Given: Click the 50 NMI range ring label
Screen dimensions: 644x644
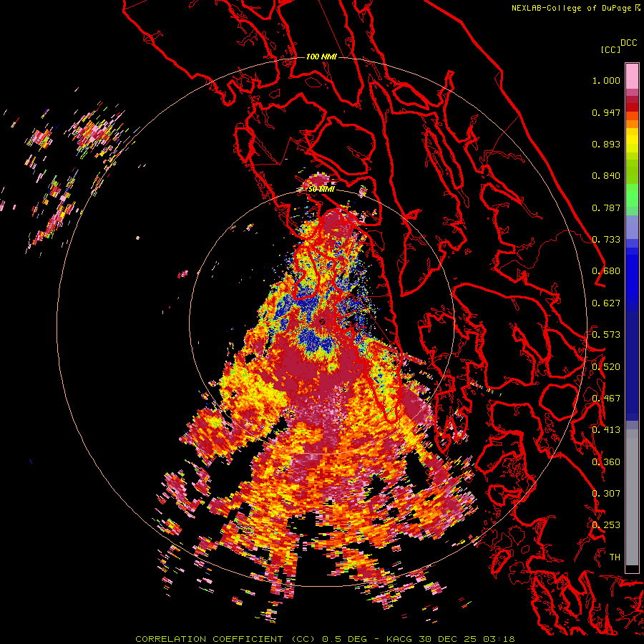Looking at the screenshot, I should point(321,190).
